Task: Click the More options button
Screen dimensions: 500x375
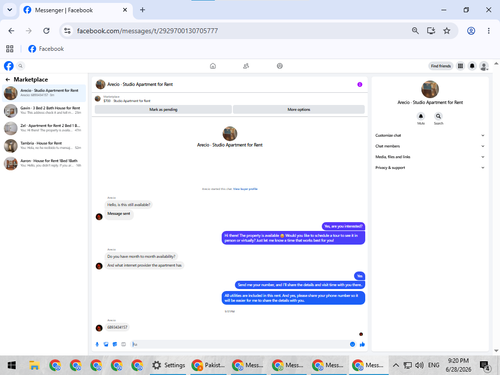Action: pos(299,109)
